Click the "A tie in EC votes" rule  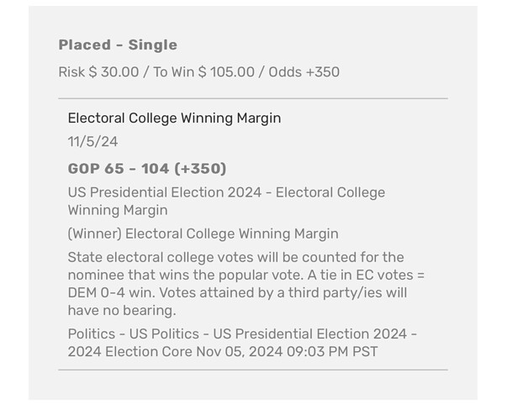coord(351,274)
